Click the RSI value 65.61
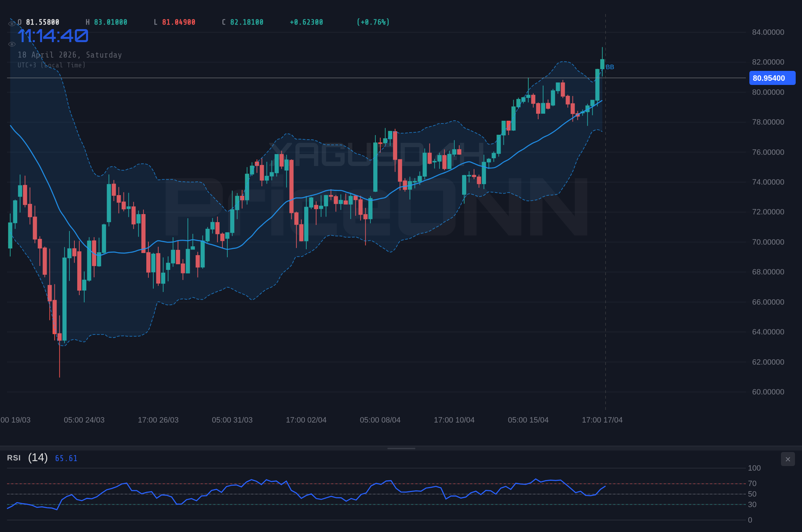Screen dimensions: 802x532 66,458
